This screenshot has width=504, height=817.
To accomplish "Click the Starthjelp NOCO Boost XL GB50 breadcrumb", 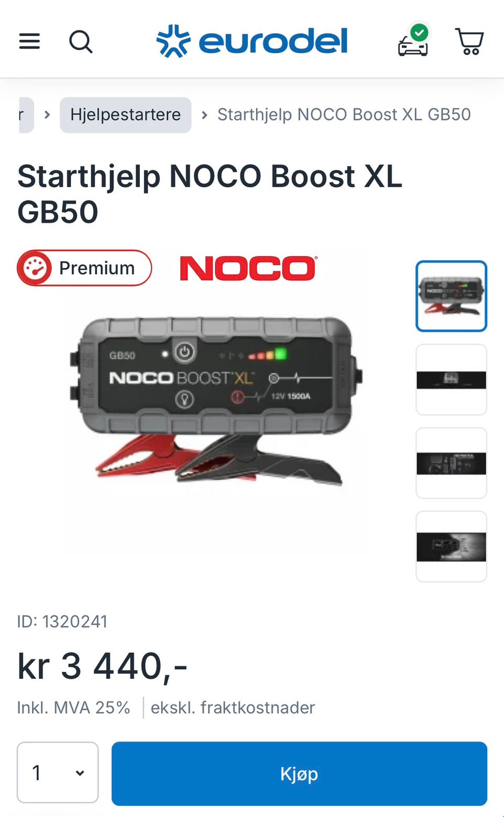I will coord(344,115).
